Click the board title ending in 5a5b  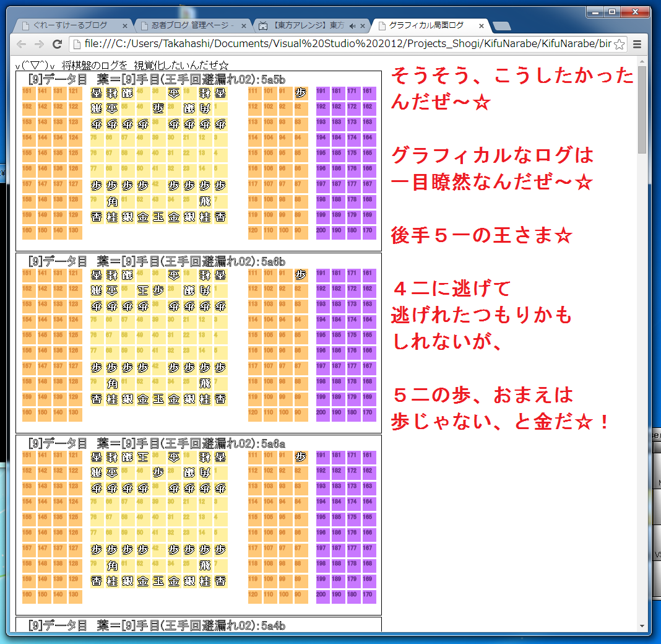(x=157, y=79)
